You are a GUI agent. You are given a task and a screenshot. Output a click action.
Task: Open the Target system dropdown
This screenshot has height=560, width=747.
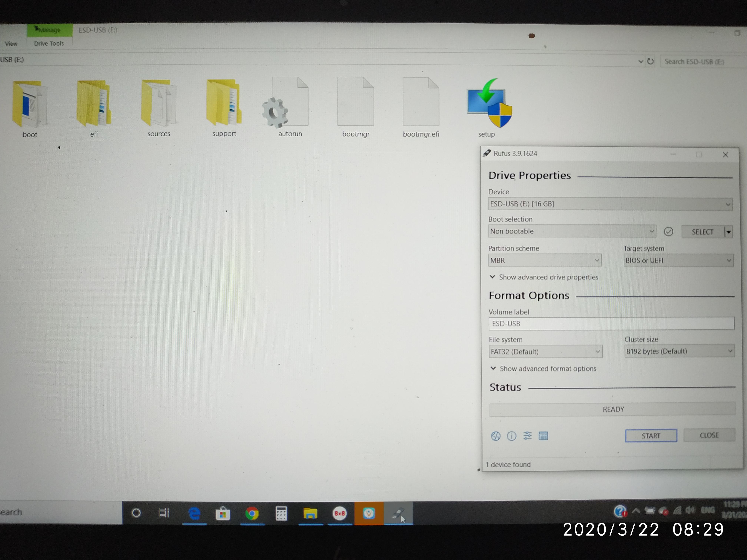tap(678, 260)
